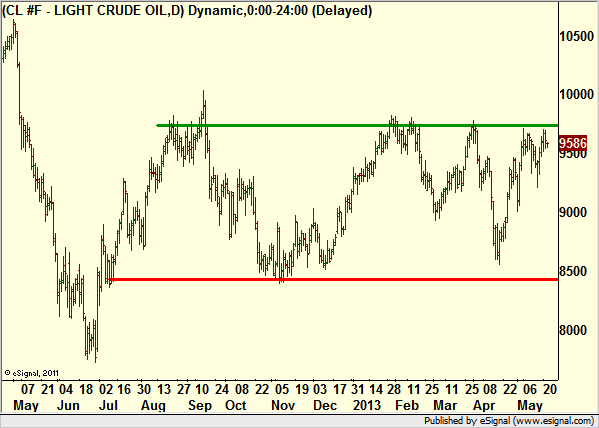This screenshot has width=599, height=428.
Task: Click the 'Dec' month label
Action: [x=325, y=405]
